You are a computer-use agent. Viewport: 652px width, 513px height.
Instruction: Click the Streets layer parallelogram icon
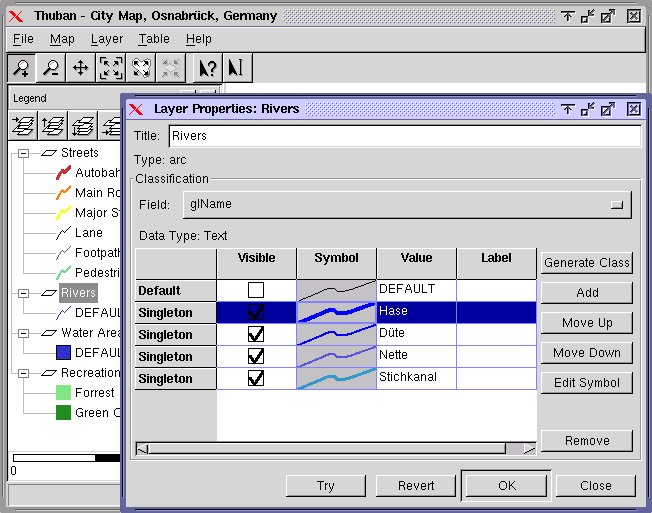click(x=49, y=153)
